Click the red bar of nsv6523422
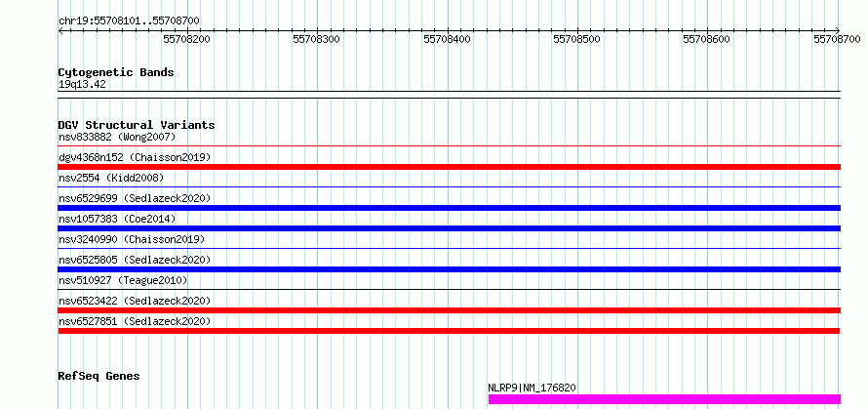 coord(450,310)
